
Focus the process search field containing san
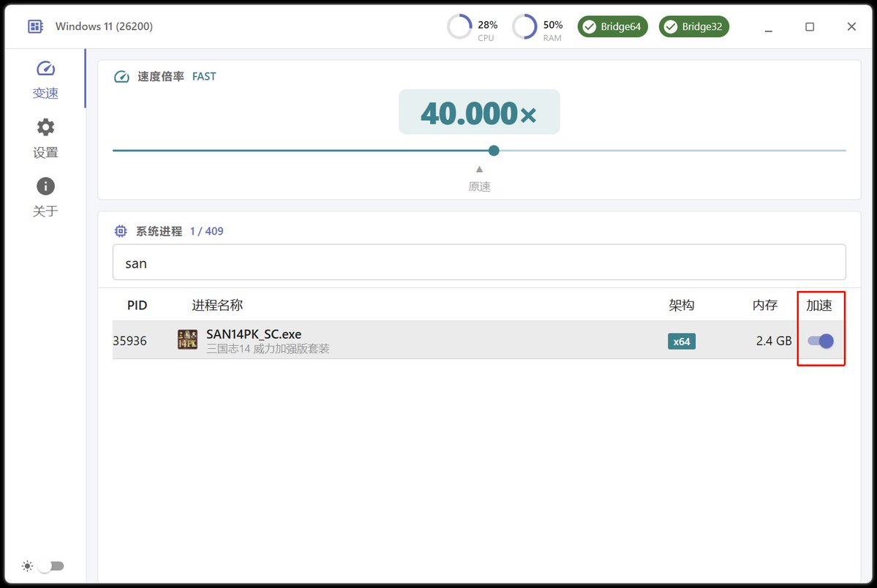click(x=479, y=262)
